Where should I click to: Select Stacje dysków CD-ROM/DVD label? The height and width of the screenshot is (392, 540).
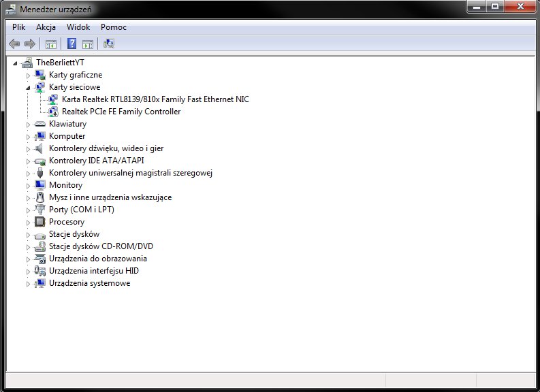(x=101, y=246)
